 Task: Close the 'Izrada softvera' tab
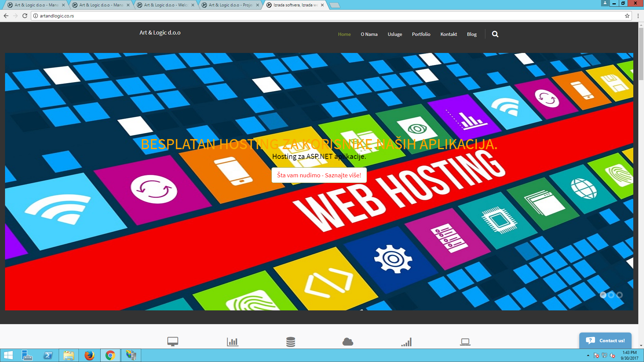coord(322,5)
